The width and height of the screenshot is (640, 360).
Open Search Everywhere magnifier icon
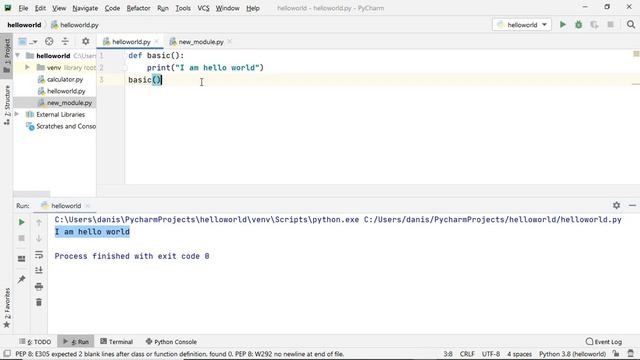(x=631, y=24)
